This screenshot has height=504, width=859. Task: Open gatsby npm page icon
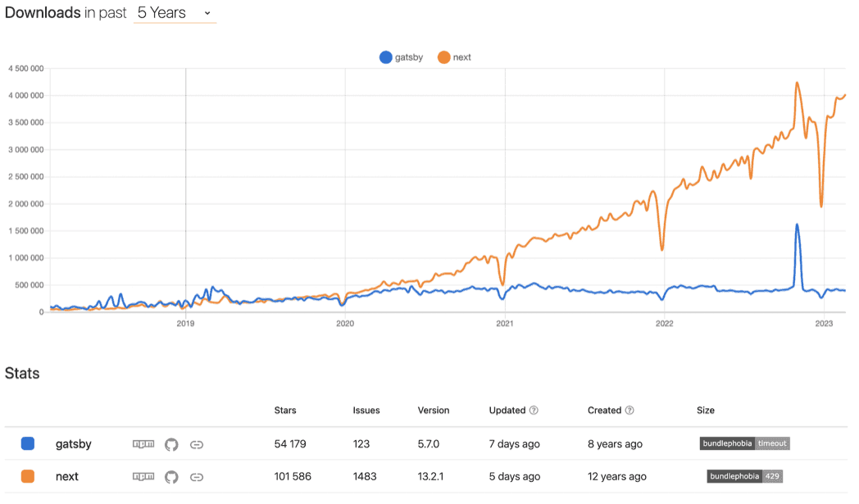[x=143, y=444]
